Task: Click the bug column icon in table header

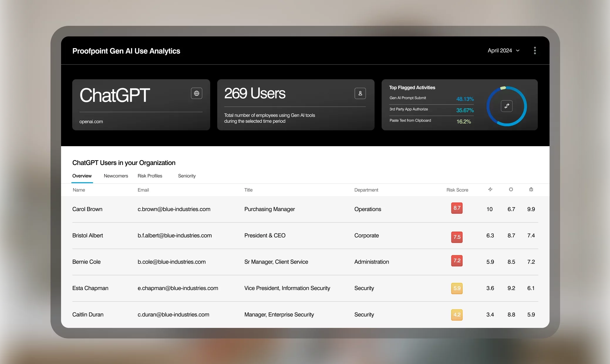Action: pyautogui.click(x=531, y=189)
